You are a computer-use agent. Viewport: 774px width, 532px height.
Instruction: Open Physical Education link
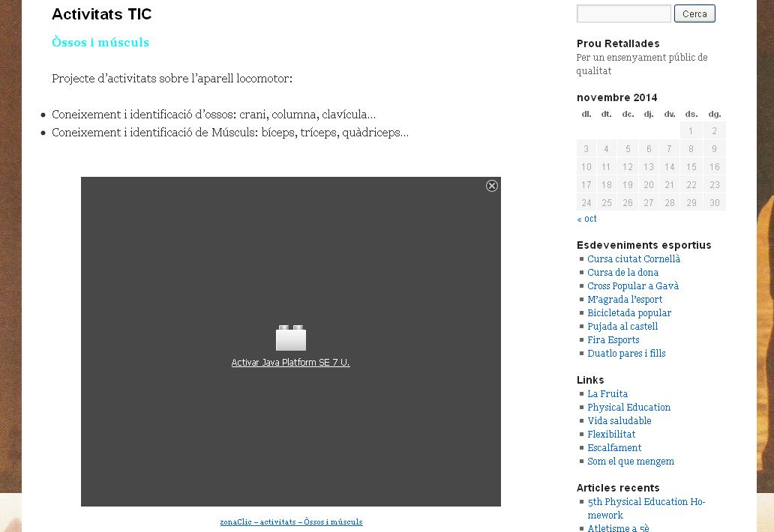click(x=628, y=408)
